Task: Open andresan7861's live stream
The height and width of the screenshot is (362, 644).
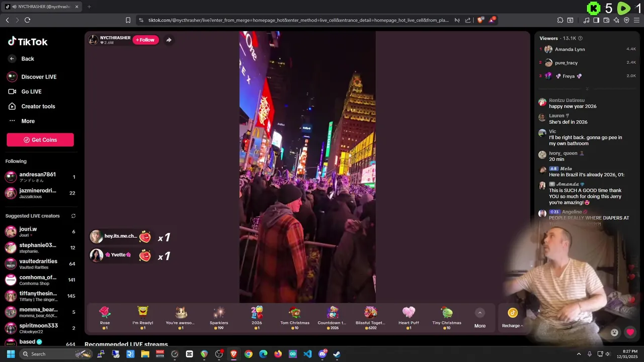Action: [x=40, y=177]
